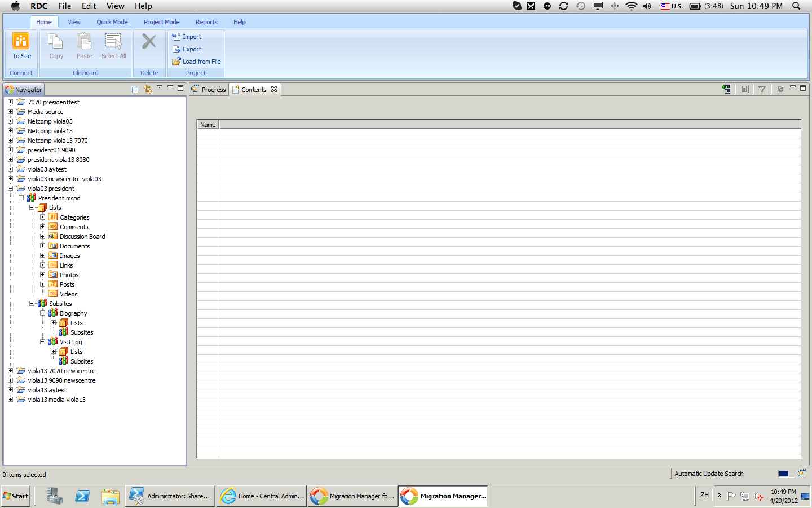The width and height of the screenshot is (812, 508).
Task: Select Videos list in tree
Action: [68, 294]
